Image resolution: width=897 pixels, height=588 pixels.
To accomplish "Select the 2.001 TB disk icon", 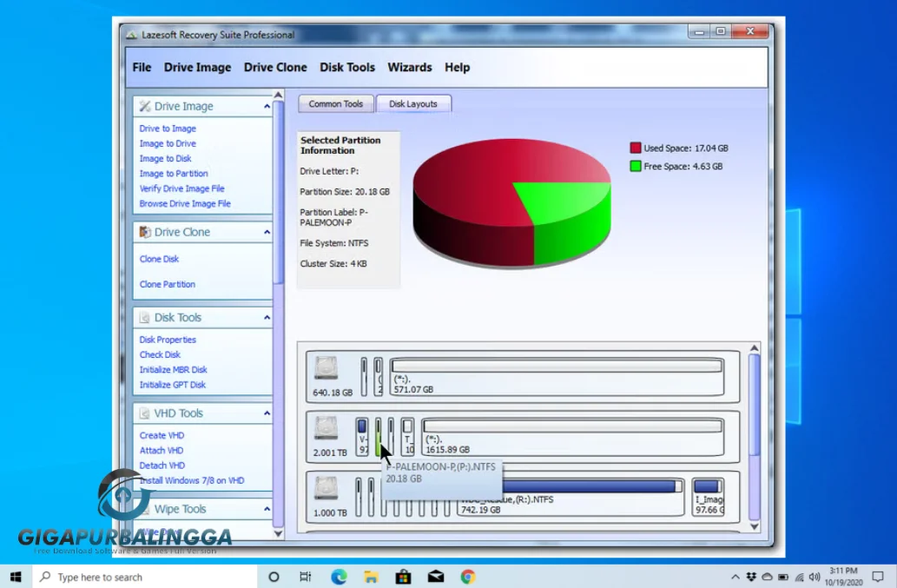I will [326, 428].
